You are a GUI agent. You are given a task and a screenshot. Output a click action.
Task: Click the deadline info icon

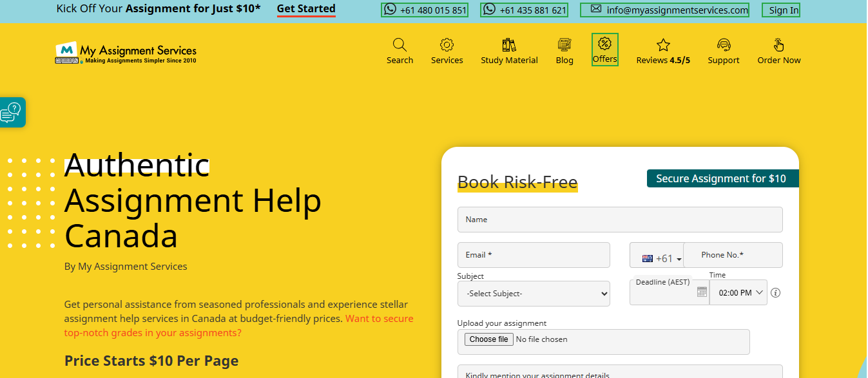pyautogui.click(x=776, y=293)
